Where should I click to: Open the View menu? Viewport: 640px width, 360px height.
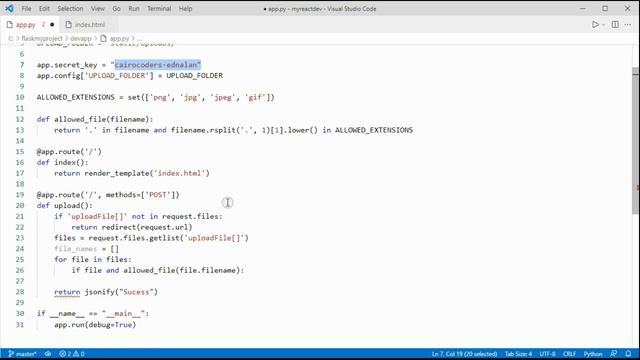(x=98, y=9)
